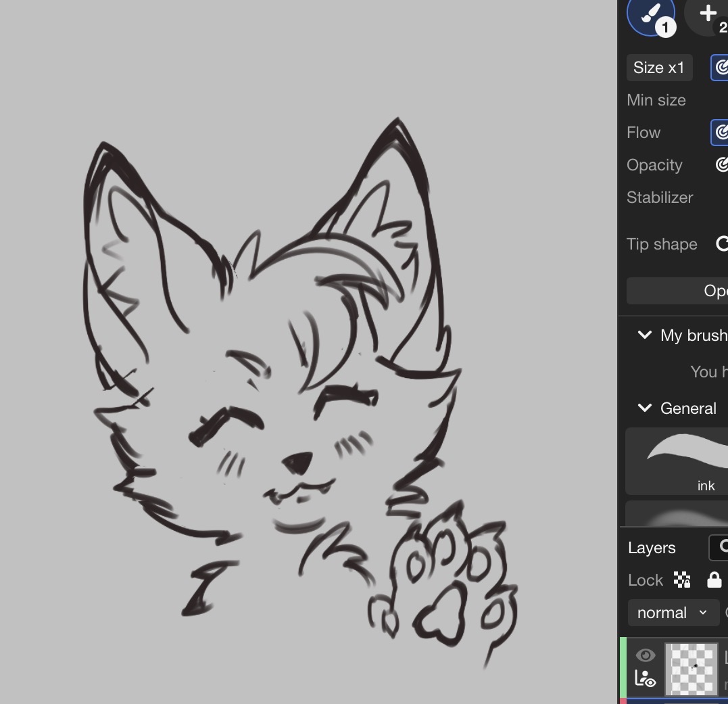Click the Tip shape rotation icon
Viewport: 728px width, 704px height.
coord(722,243)
